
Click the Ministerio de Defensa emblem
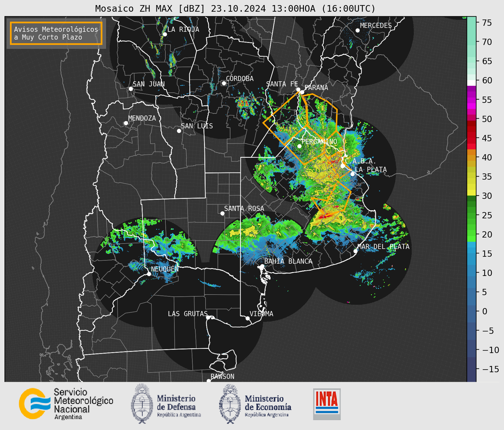click(142, 404)
